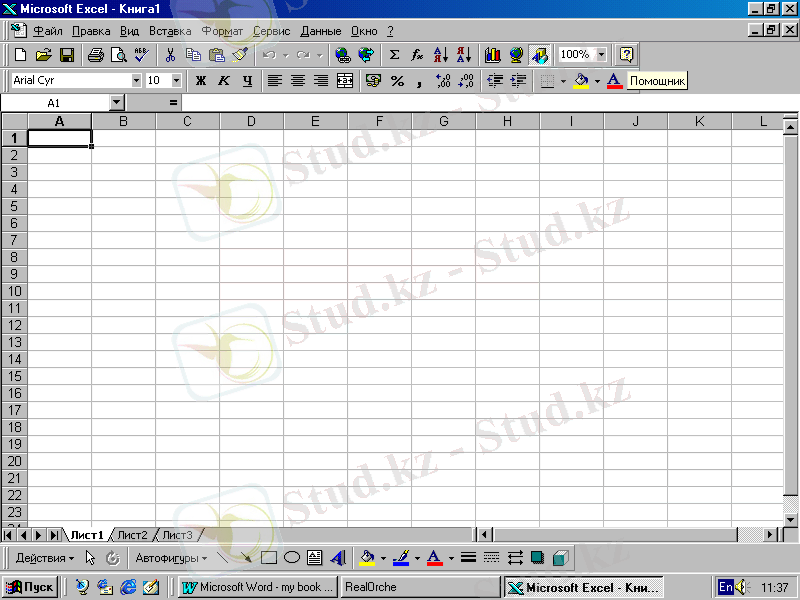Open the Действия drawing menu

45,558
